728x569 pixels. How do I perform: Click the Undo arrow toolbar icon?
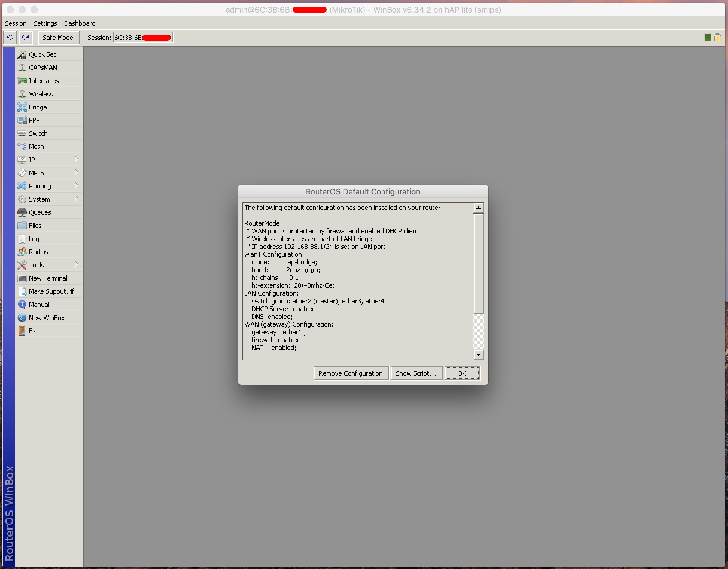(x=10, y=37)
